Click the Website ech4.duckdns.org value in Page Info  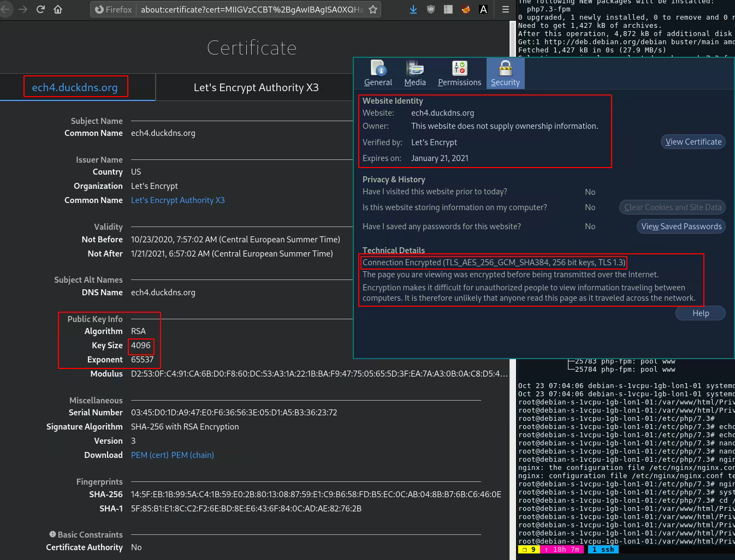pos(443,113)
